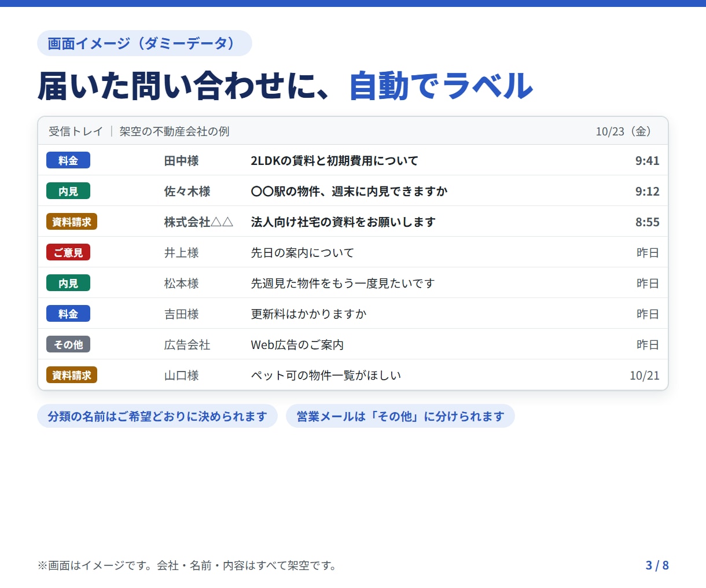The height and width of the screenshot is (588, 706).
Task: Select sender 山口様
Action: pyautogui.click(x=181, y=376)
